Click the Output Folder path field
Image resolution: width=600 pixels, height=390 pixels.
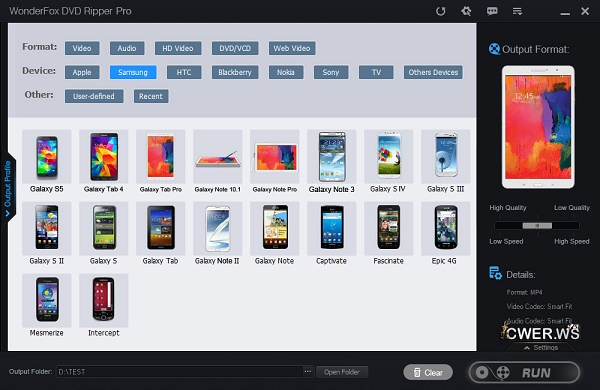(x=179, y=372)
